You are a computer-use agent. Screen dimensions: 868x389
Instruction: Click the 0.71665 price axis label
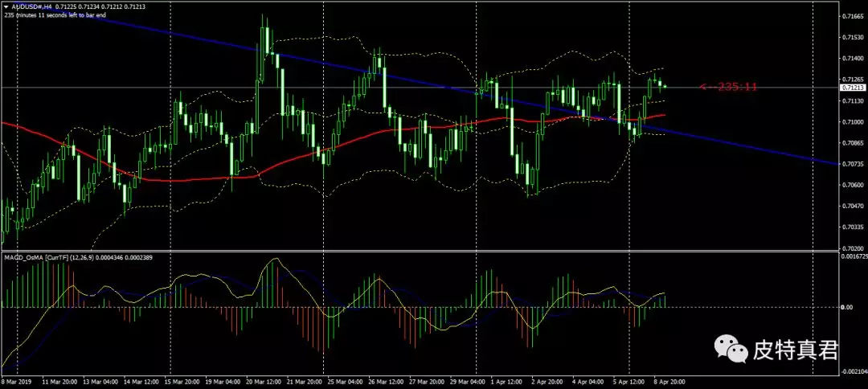tap(851, 16)
